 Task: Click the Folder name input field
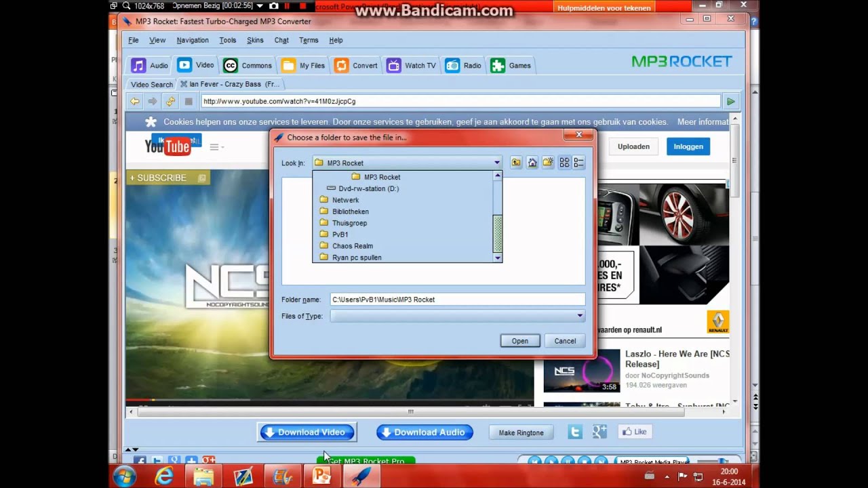pos(457,300)
